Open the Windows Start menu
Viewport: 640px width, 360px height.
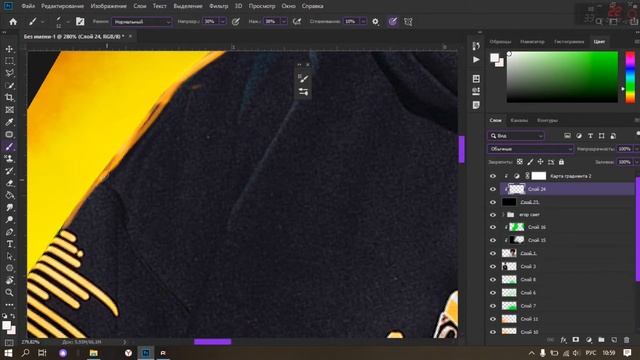tap(8, 353)
